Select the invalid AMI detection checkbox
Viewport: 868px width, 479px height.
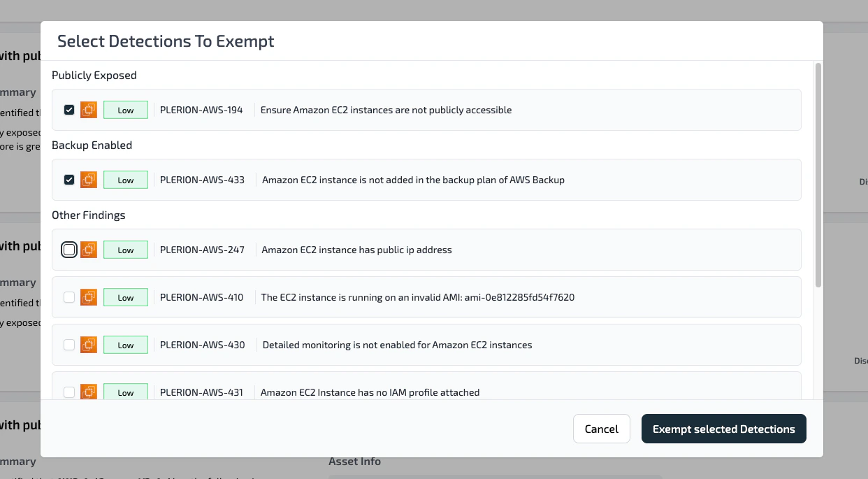69,297
